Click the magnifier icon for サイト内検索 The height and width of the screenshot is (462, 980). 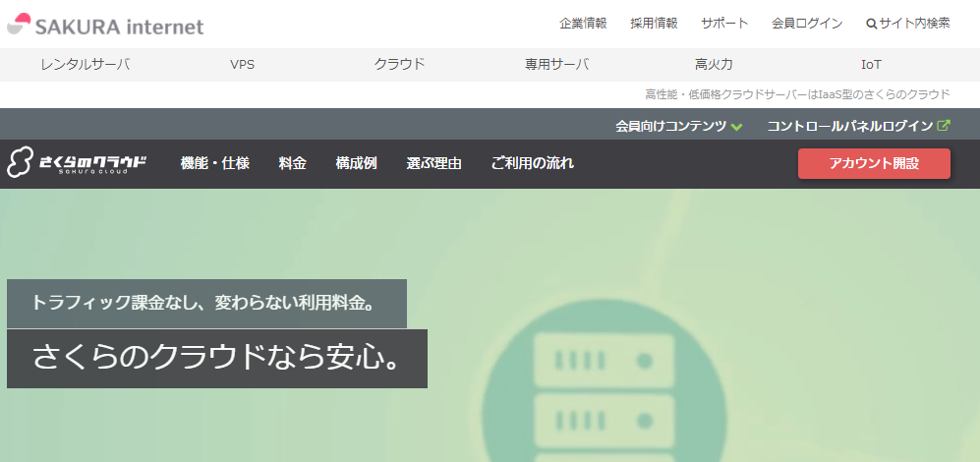click(871, 24)
